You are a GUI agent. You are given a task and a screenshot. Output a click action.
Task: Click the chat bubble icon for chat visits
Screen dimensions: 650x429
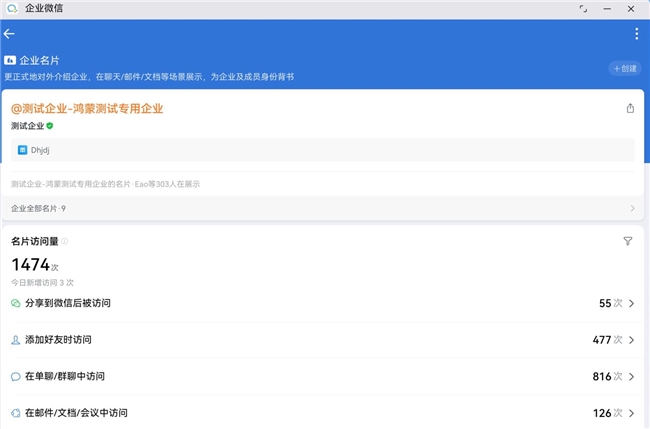click(x=15, y=377)
